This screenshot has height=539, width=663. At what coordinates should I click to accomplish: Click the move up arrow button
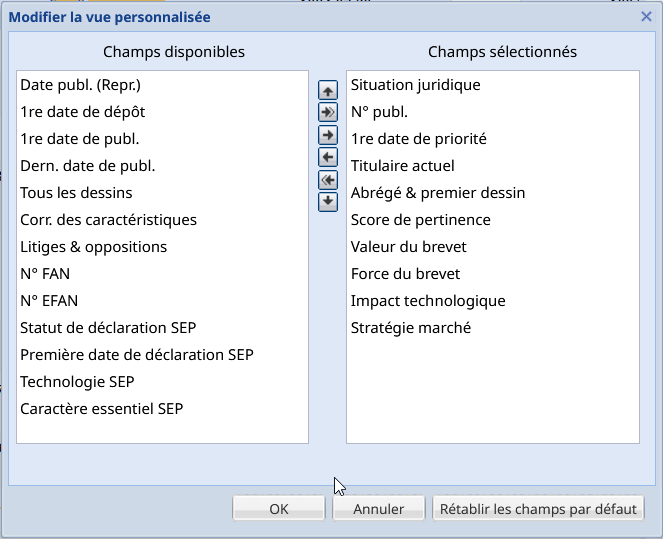(327, 90)
